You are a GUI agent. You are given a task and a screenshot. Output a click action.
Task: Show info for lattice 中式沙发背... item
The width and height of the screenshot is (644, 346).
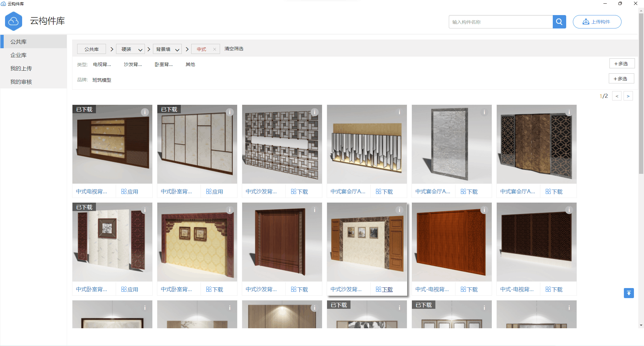tap(315, 112)
